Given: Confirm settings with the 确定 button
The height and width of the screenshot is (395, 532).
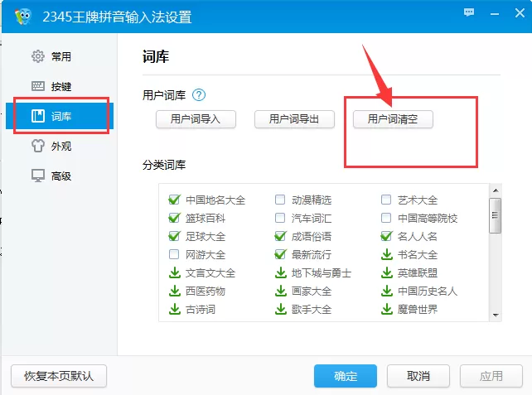Looking at the screenshot, I should pyautogui.click(x=346, y=376).
